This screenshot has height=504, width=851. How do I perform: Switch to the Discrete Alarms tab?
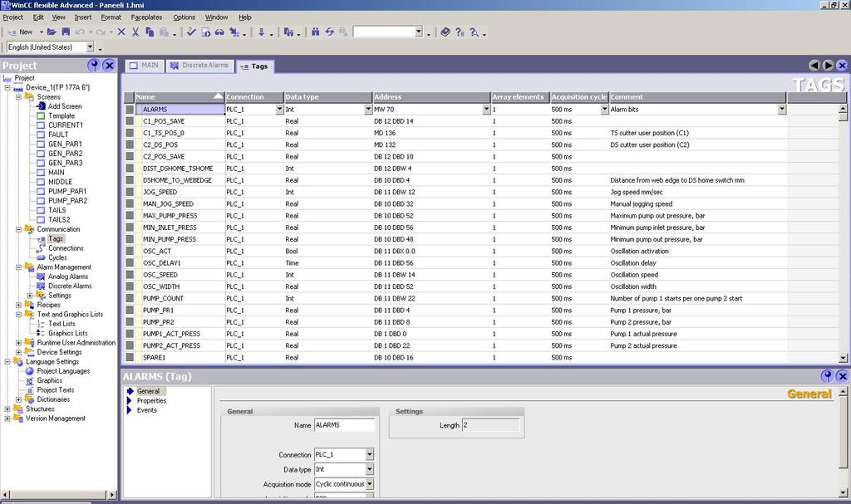click(x=199, y=66)
